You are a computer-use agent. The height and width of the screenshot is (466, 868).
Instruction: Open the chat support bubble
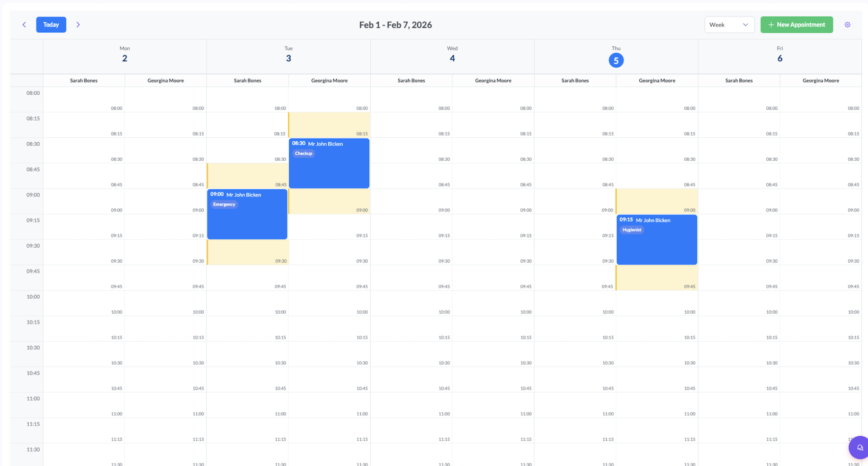[x=859, y=447]
